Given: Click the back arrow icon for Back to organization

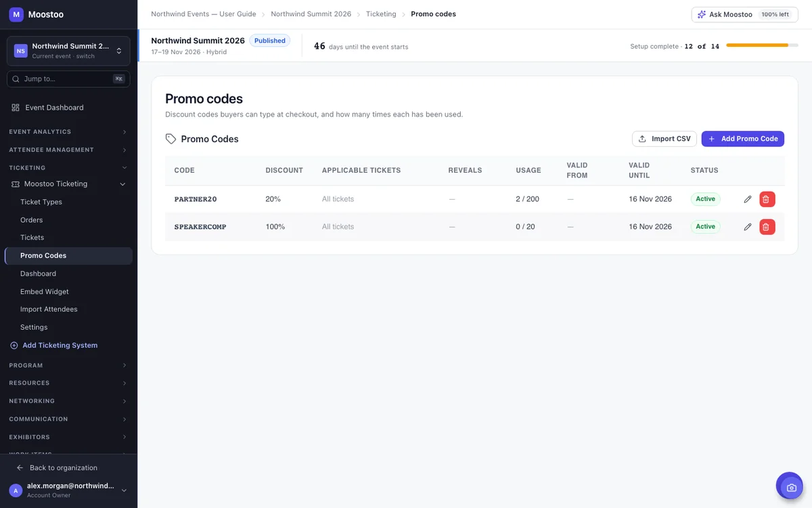Looking at the screenshot, I should pos(20,468).
